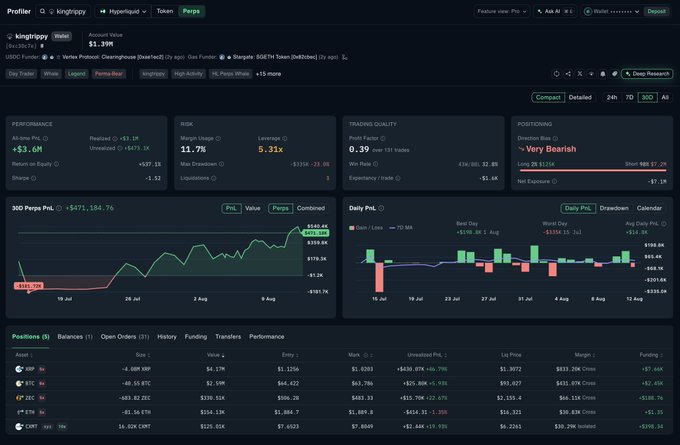The width and height of the screenshot is (680, 445).
Task: Toggle PnL chart to Combined
Action: (311, 208)
